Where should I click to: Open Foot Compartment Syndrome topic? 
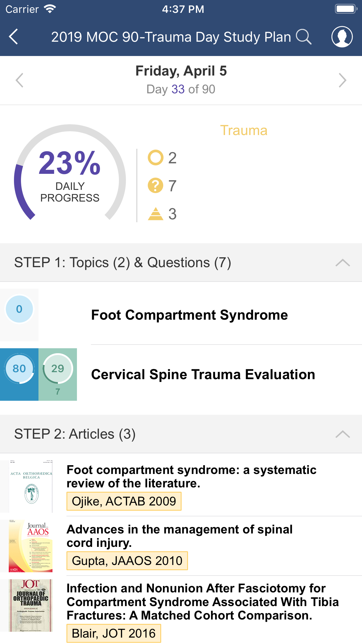tap(189, 315)
